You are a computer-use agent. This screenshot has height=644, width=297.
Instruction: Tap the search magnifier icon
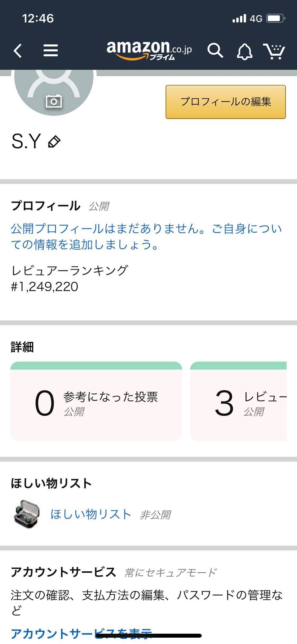pos(215,51)
